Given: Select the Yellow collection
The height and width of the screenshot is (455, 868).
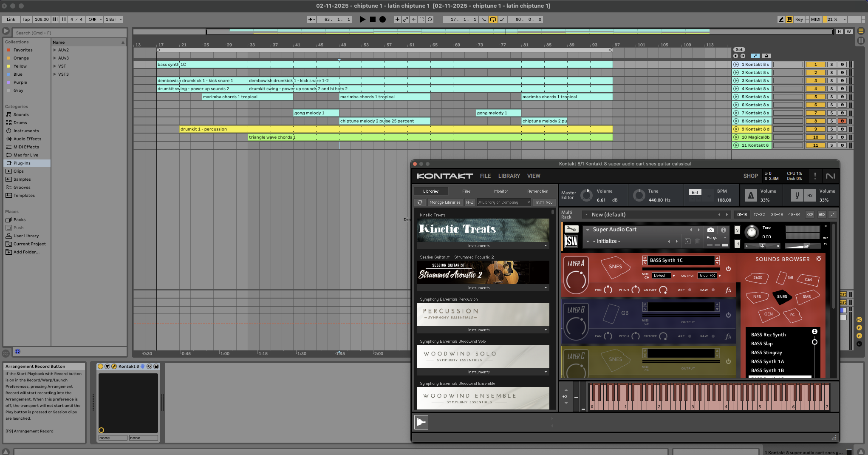Looking at the screenshot, I should [20, 66].
